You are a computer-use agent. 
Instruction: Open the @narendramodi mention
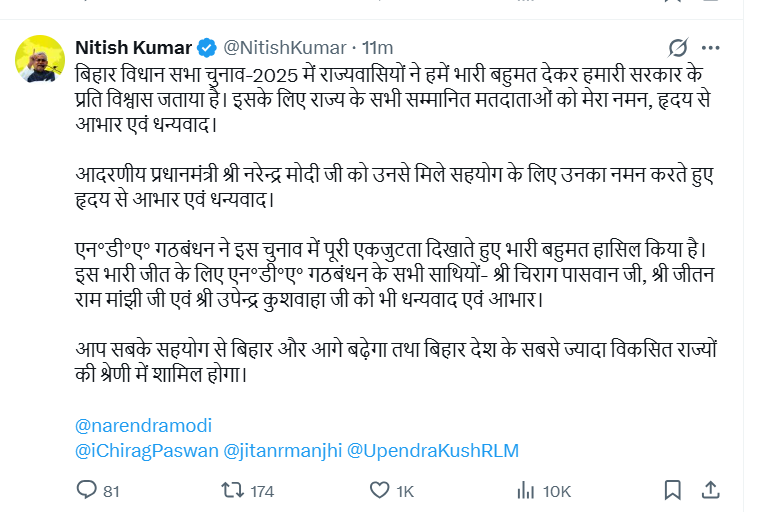pyautogui.click(x=143, y=425)
